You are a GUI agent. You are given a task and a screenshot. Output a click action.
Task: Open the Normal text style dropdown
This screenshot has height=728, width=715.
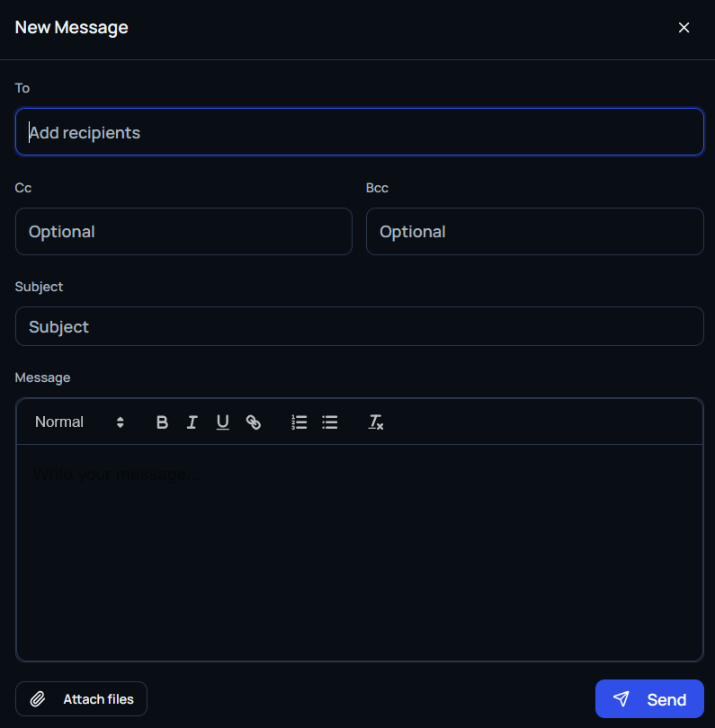pyautogui.click(x=78, y=422)
